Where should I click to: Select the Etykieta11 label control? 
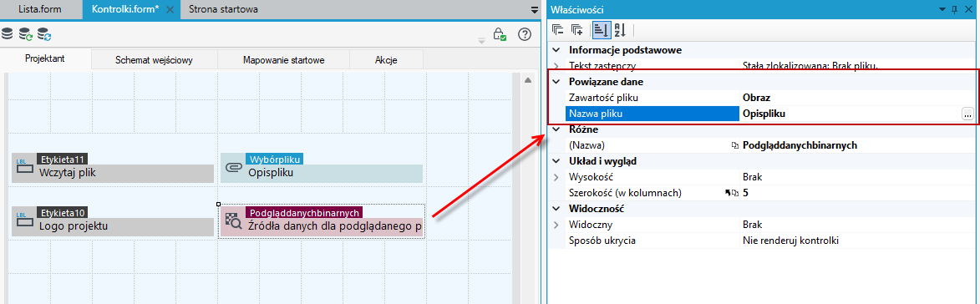[113, 167]
